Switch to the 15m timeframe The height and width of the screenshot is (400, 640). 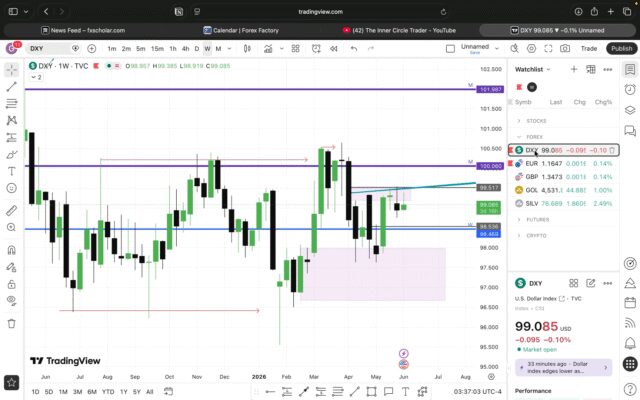[157, 49]
